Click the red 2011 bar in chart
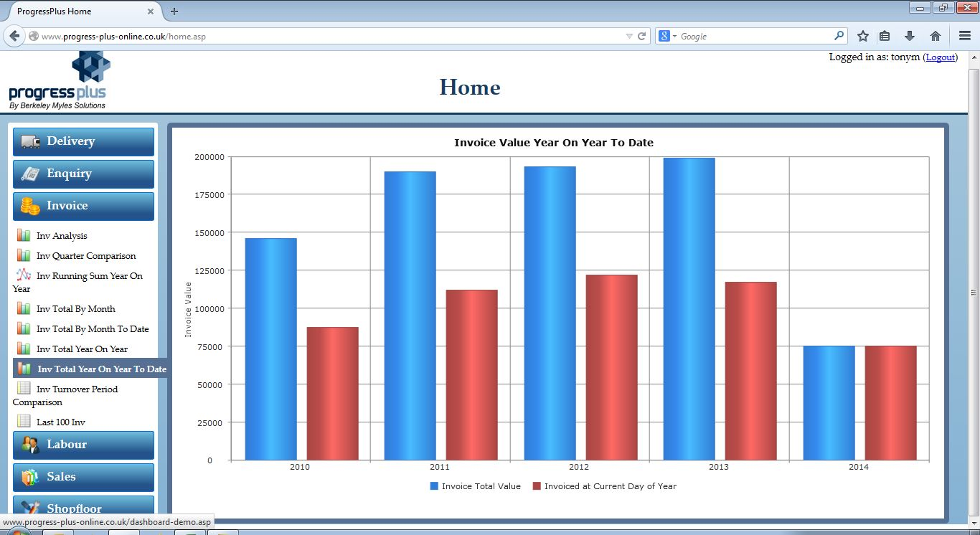Screen dimensions: 980x535 coord(471,375)
